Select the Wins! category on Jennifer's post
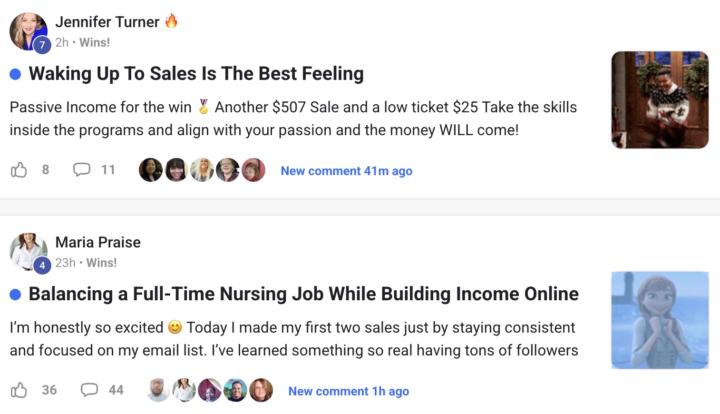 [95, 43]
